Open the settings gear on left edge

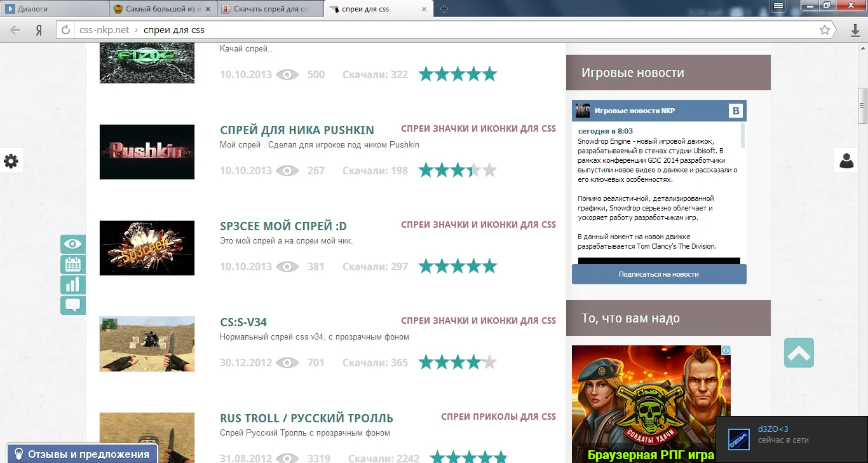click(11, 161)
